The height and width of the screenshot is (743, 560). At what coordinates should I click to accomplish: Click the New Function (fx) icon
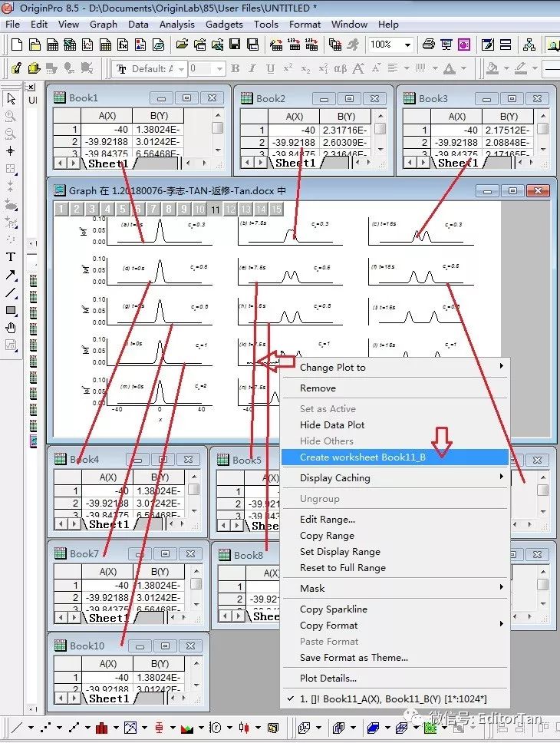pos(123,45)
